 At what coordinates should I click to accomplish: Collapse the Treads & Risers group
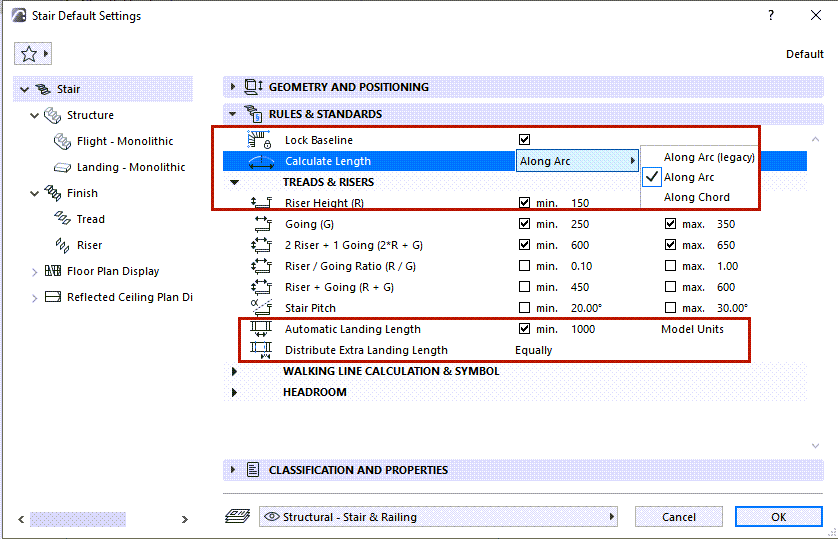[x=234, y=182]
